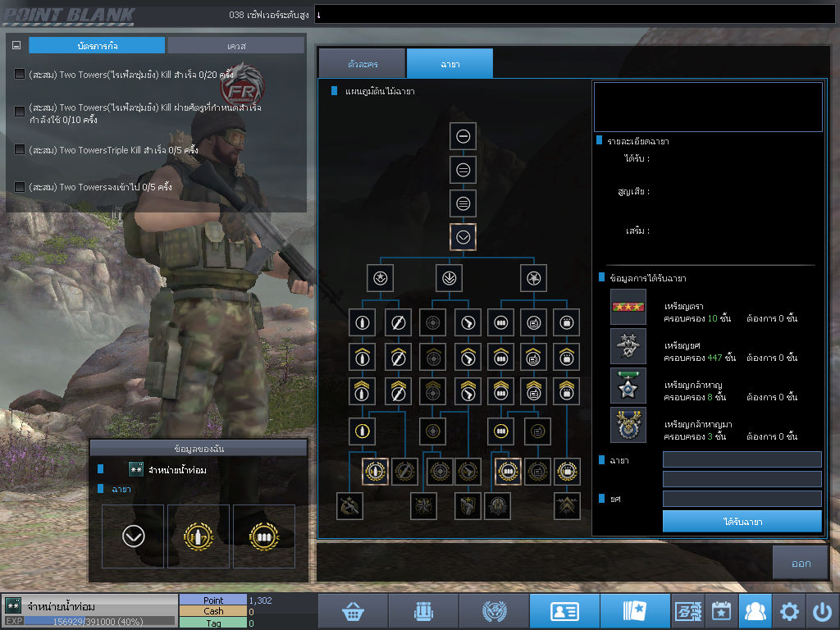
Task: Select the pistol shield bottom-row title icon
Action: pos(468,505)
